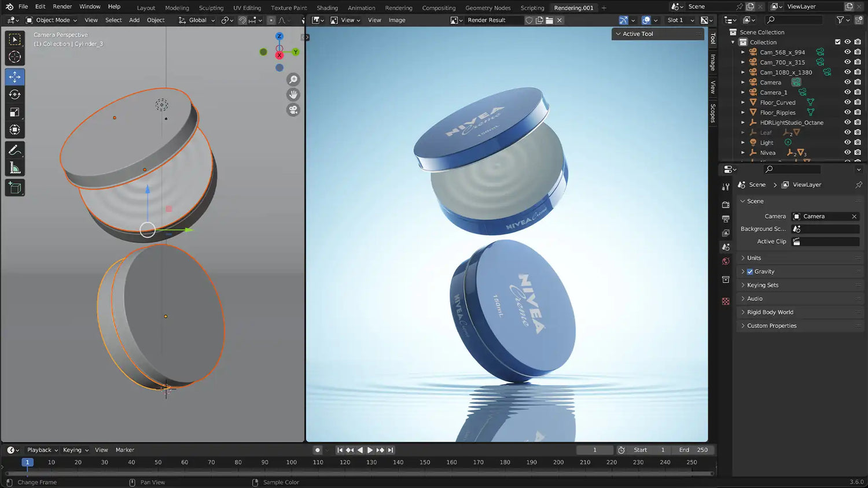The image size is (868, 488).
Task: Expand the Floor_Ripples tree item
Action: 743,113
